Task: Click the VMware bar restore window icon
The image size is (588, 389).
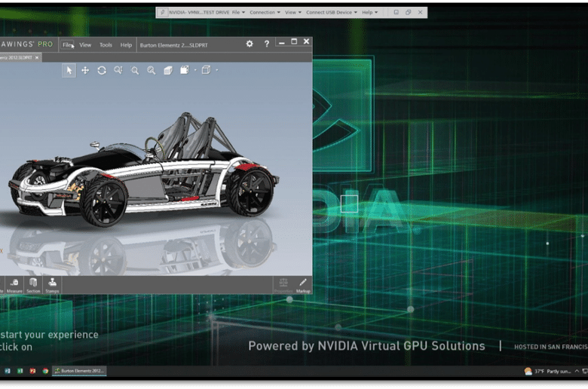Action: (408, 12)
